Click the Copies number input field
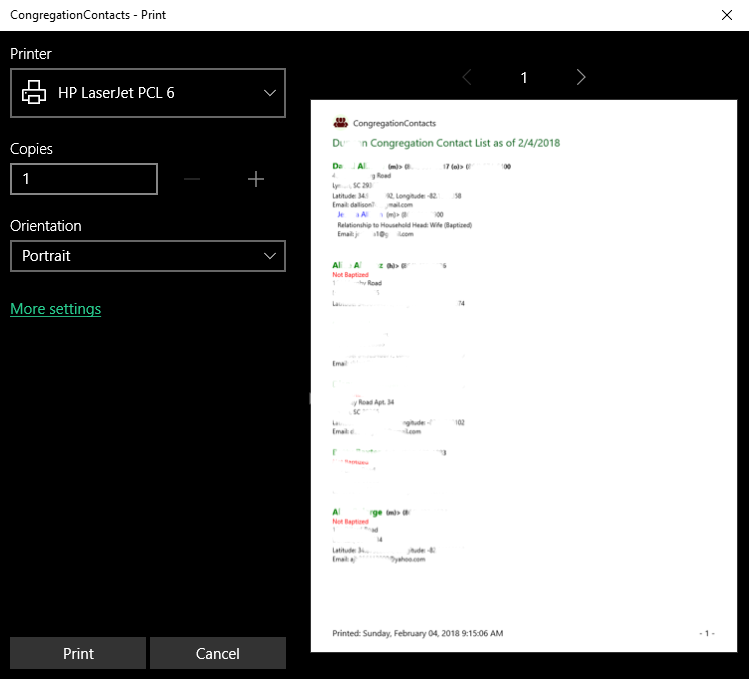 click(84, 179)
